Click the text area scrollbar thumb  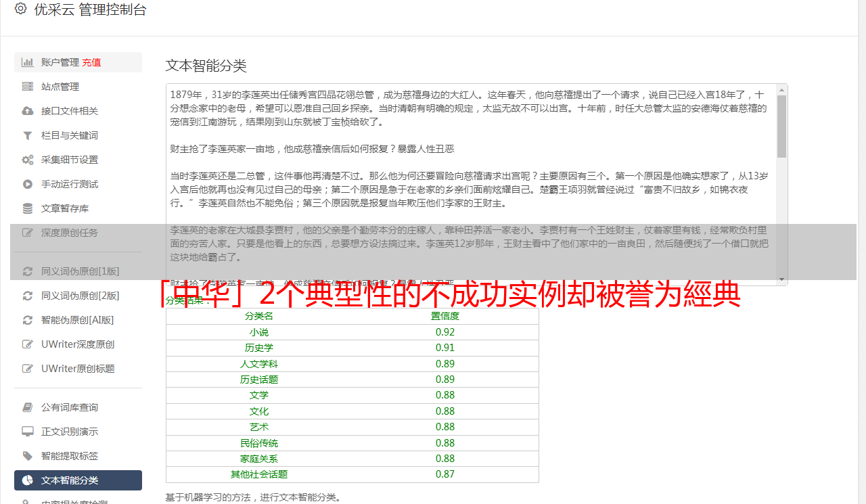(x=781, y=126)
